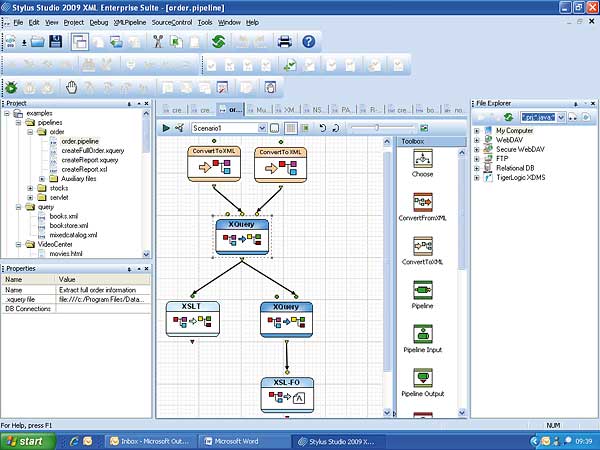Viewport: 600px width, 450px height.
Task: Click the DB Connections value cell
Action: [103, 309]
